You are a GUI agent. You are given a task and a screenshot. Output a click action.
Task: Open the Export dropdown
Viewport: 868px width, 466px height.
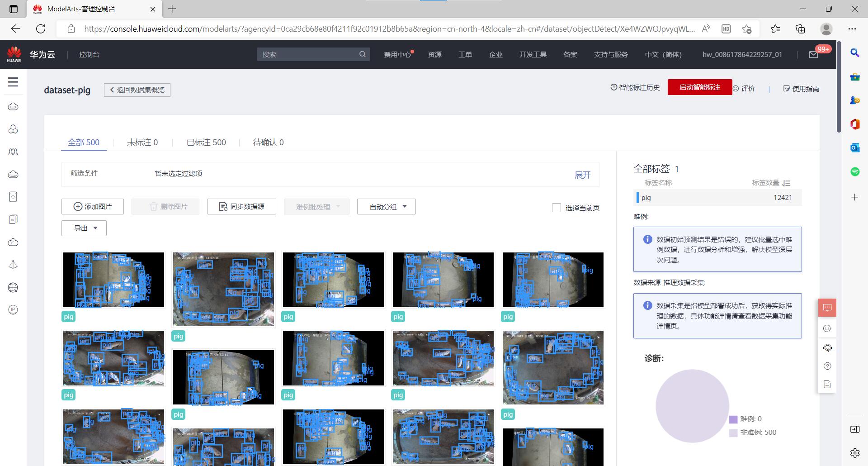pos(84,228)
